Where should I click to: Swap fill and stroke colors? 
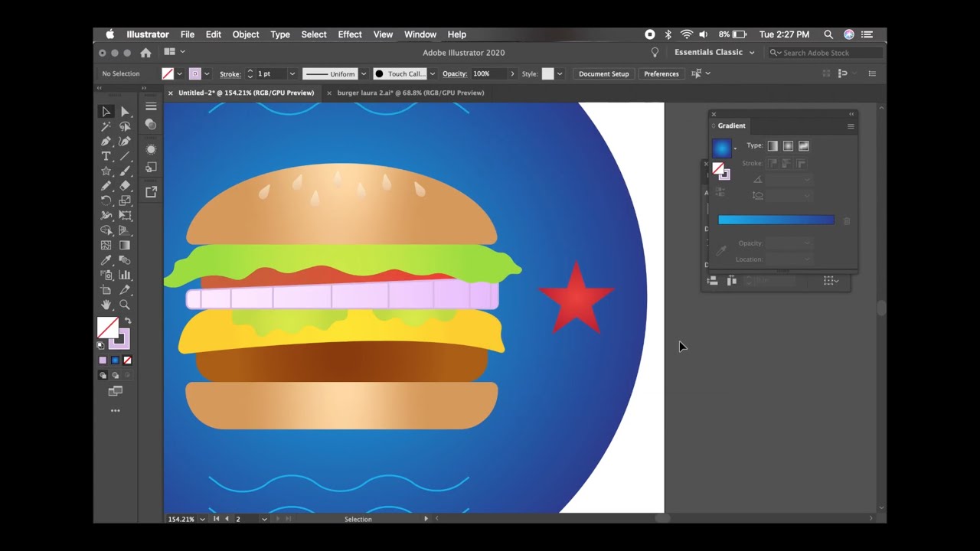click(128, 321)
